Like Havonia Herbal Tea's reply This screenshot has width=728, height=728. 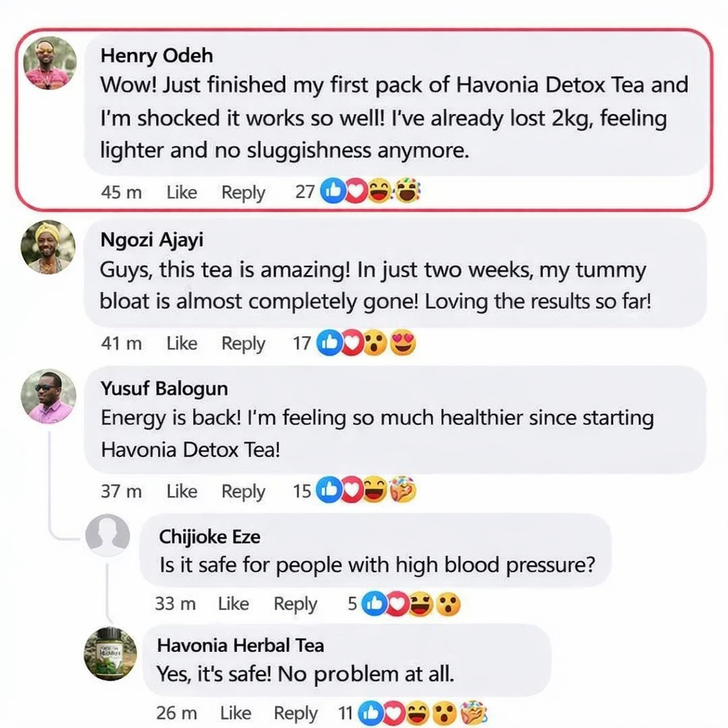pyautogui.click(x=235, y=712)
